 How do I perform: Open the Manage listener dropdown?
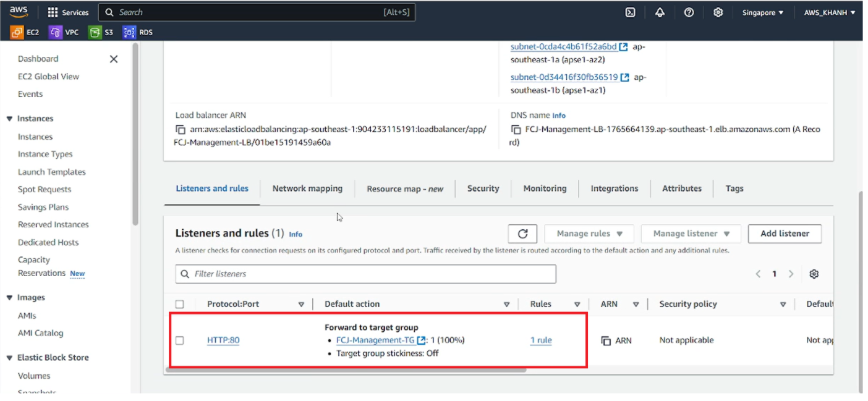691,234
